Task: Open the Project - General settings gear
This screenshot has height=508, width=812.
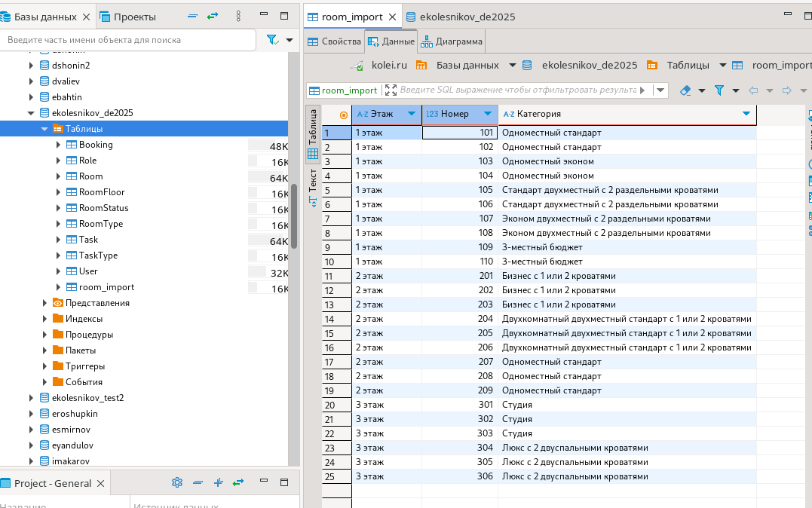Action: click(x=177, y=482)
